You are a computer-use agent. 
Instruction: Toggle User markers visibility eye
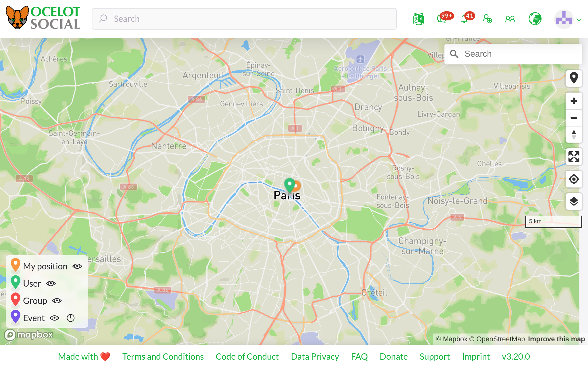pos(51,283)
